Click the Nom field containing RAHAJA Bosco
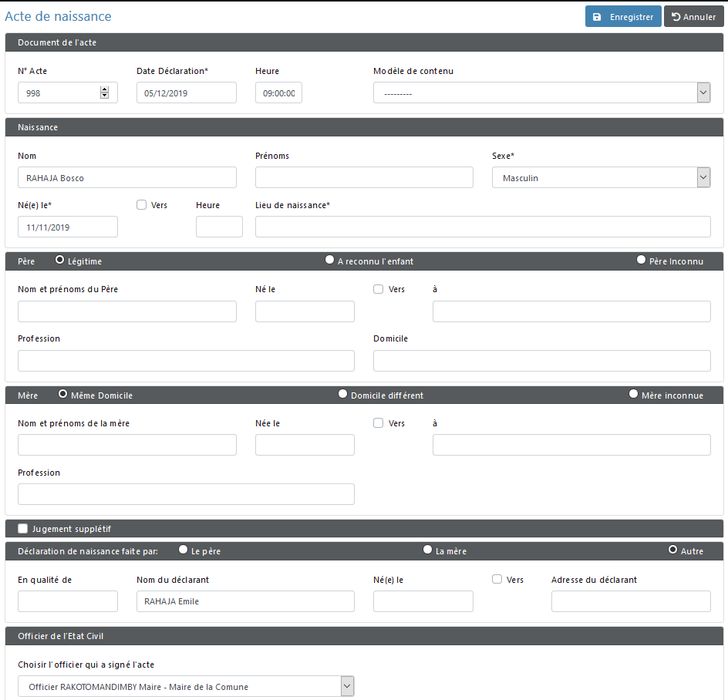 click(x=127, y=177)
